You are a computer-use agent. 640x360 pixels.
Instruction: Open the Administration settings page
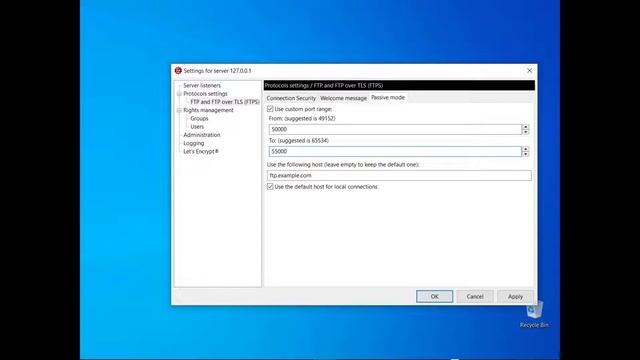coord(202,135)
